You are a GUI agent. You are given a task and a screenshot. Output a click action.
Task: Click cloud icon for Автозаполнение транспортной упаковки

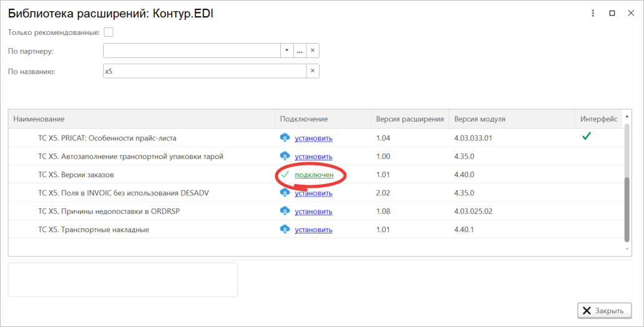pos(285,156)
